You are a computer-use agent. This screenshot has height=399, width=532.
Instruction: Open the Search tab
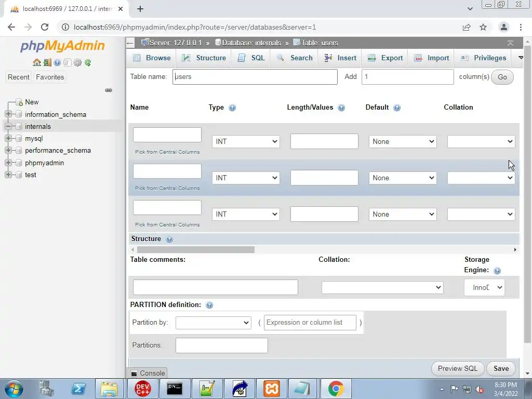tap(294, 58)
